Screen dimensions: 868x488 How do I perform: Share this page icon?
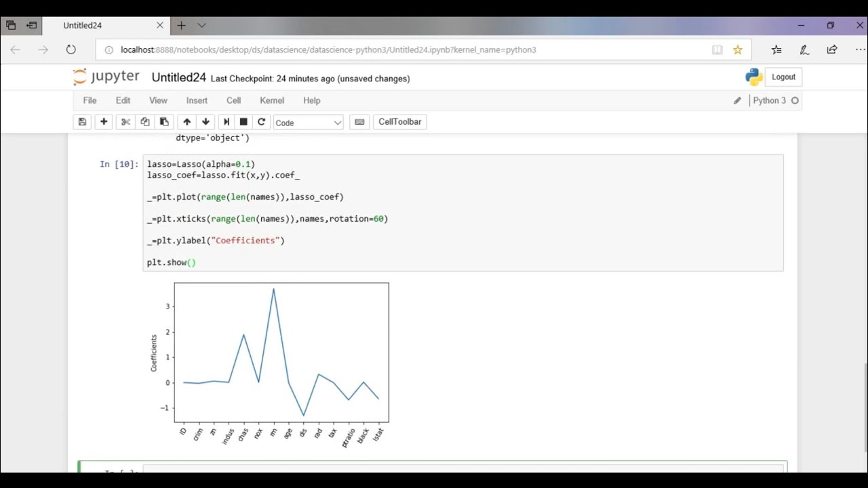click(832, 49)
